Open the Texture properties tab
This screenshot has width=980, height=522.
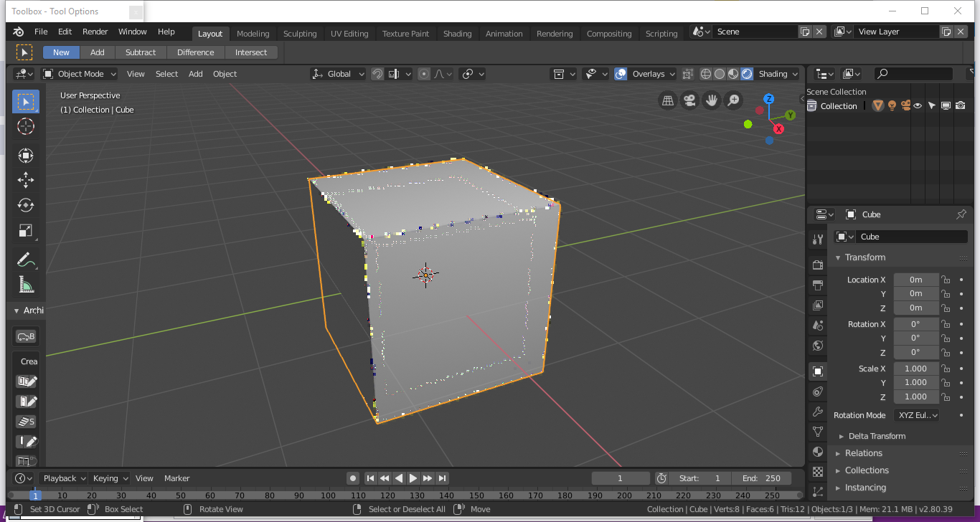[818, 472]
